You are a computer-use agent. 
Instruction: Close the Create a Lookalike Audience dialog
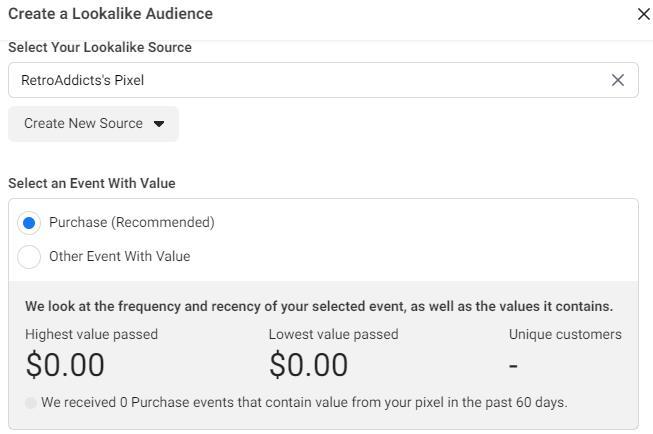pyautogui.click(x=643, y=14)
